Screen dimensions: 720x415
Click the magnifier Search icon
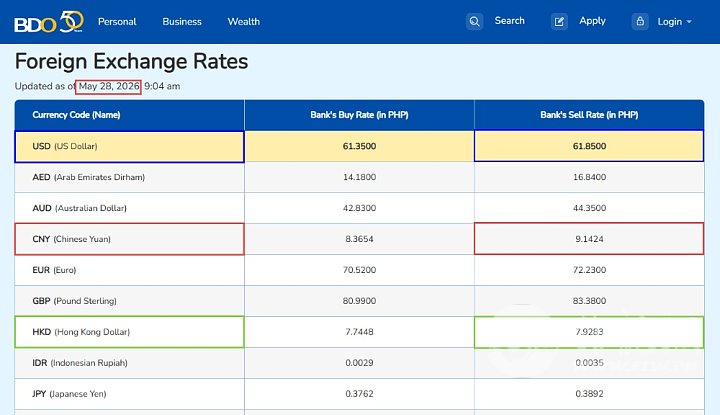[474, 22]
